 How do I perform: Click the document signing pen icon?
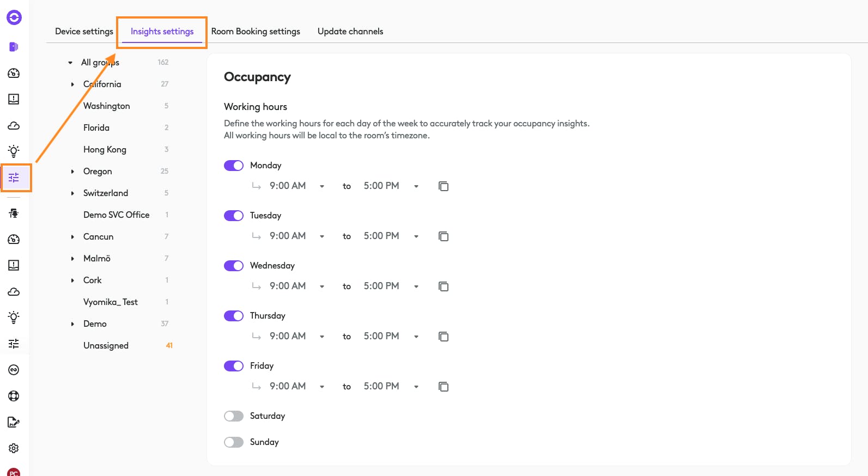click(14, 422)
